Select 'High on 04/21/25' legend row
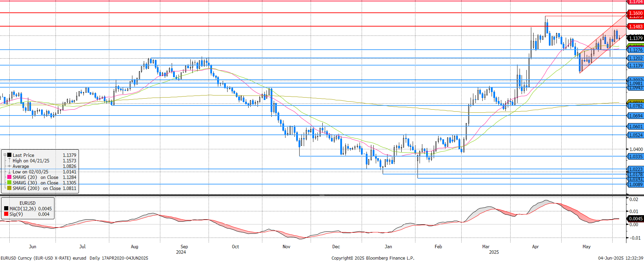The image size is (644, 261). (31, 161)
